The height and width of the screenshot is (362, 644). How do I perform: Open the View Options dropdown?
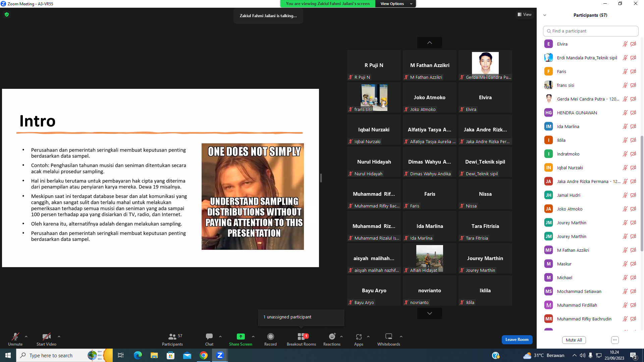396,4
